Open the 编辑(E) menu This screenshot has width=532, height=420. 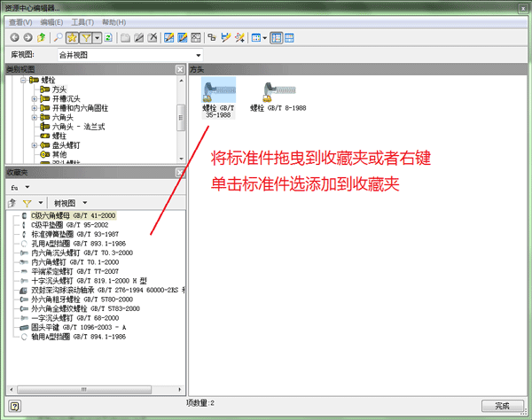click(51, 22)
